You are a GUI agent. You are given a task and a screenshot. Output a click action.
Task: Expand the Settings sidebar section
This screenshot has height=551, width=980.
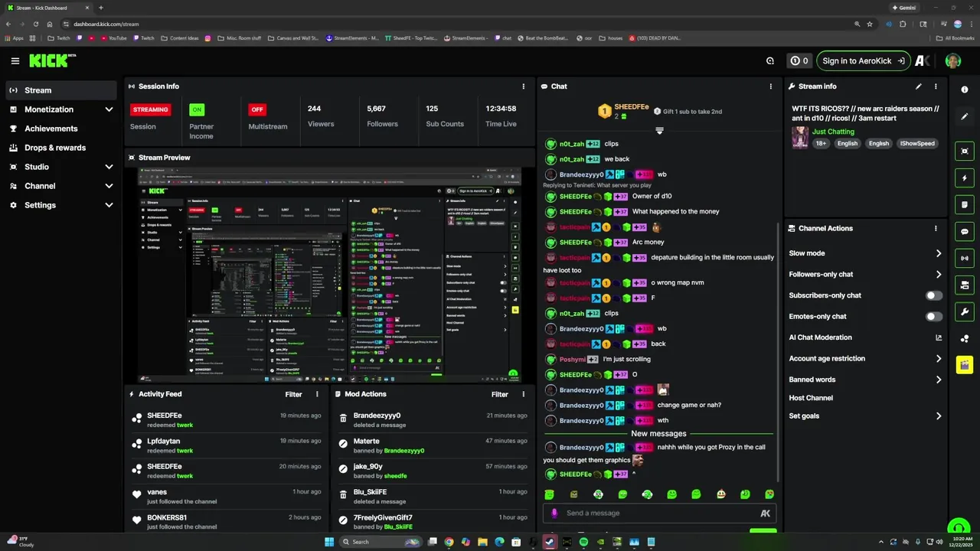109,205
